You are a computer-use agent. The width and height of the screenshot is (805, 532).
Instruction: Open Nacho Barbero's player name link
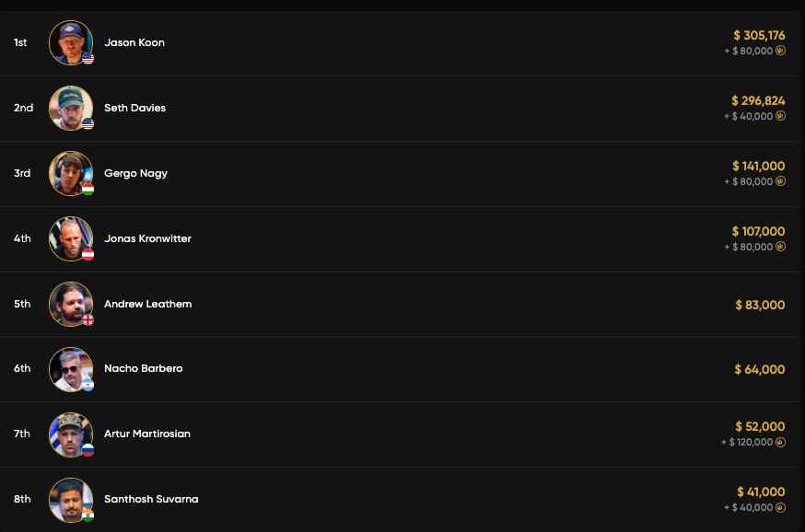click(x=143, y=368)
